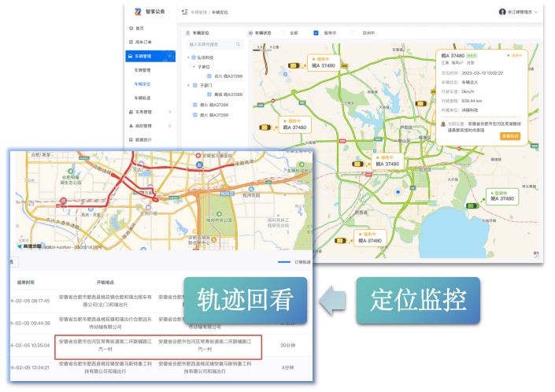The image size is (555, 392).
Task: Click the green idle taxi on map
Action: [x=471, y=206]
